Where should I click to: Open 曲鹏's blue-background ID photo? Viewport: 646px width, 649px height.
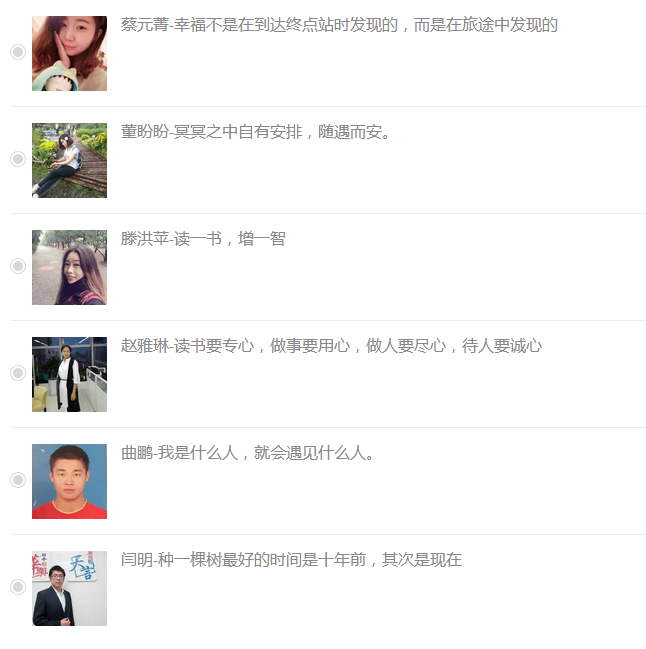click(70, 481)
